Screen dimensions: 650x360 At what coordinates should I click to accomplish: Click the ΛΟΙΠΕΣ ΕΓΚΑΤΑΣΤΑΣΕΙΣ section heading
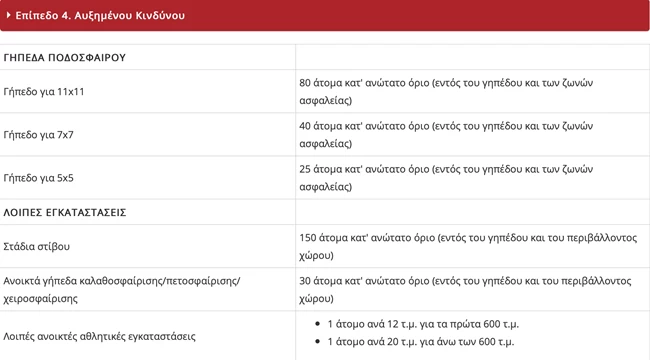[65, 212]
